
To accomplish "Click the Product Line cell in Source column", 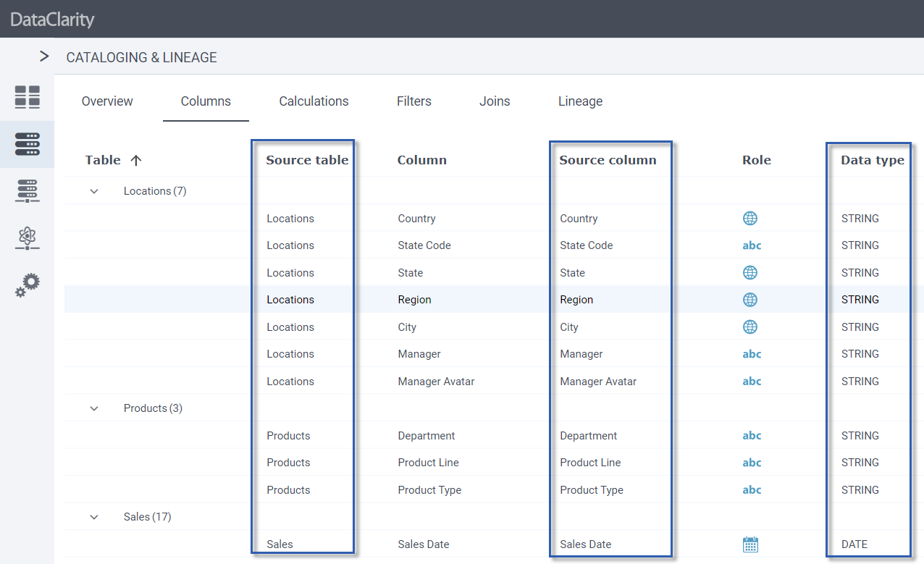I will click(590, 463).
